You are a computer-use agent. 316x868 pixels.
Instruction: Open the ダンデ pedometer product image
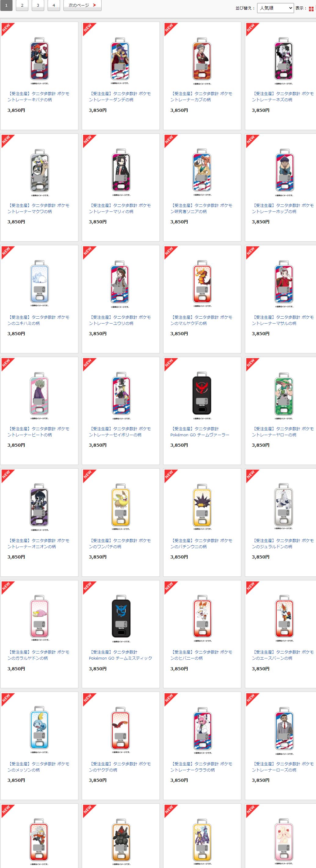tap(121, 61)
